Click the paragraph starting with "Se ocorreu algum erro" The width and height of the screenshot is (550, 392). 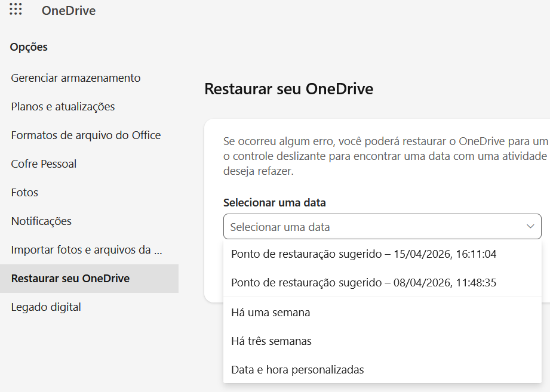(386, 156)
